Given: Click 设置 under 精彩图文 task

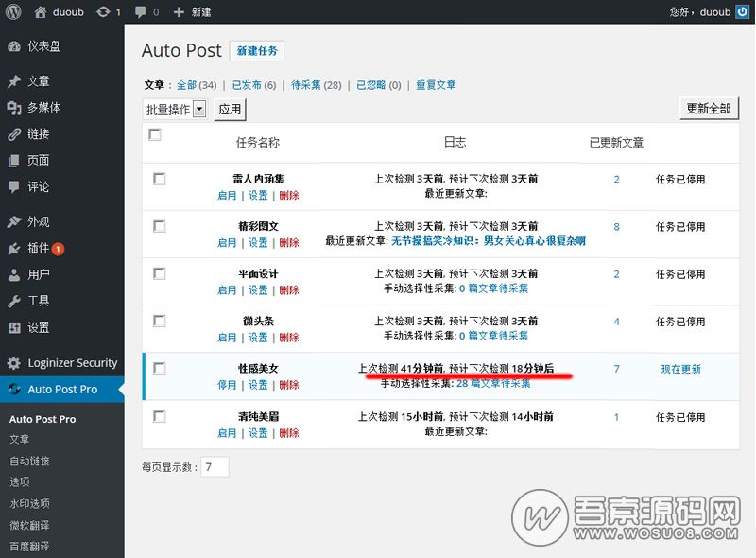Looking at the screenshot, I should pos(258,243).
